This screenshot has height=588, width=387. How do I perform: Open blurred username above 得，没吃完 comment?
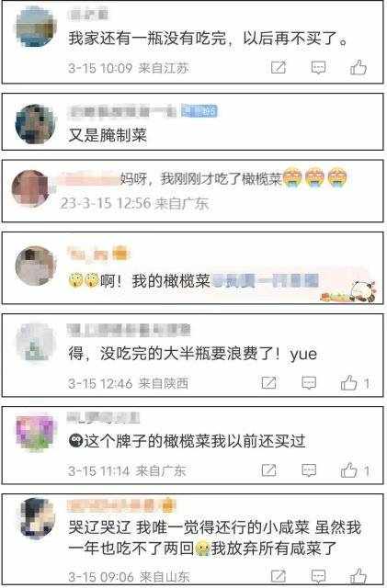[129, 330]
